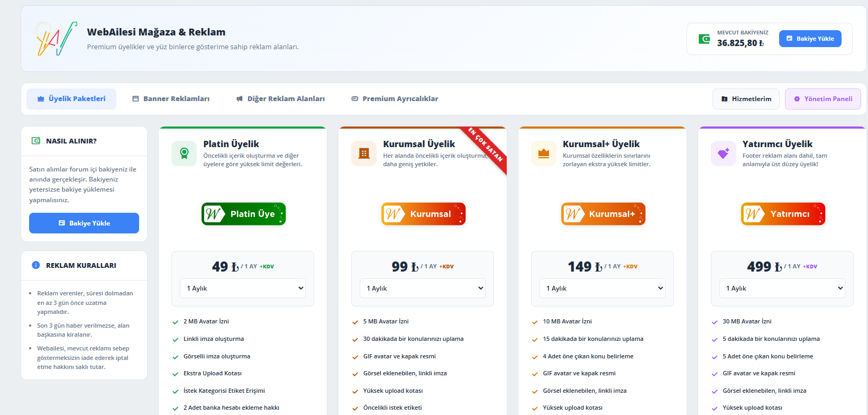The image size is (868, 415).
Task: Click the green wallet balance icon
Action: tap(704, 39)
